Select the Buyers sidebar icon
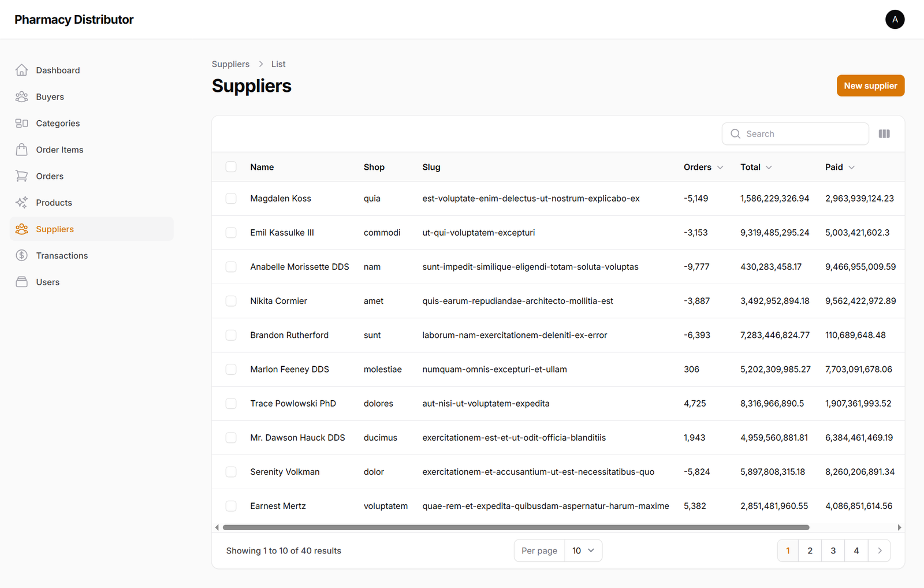Screen dimensions: 924x588 pos(21,96)
